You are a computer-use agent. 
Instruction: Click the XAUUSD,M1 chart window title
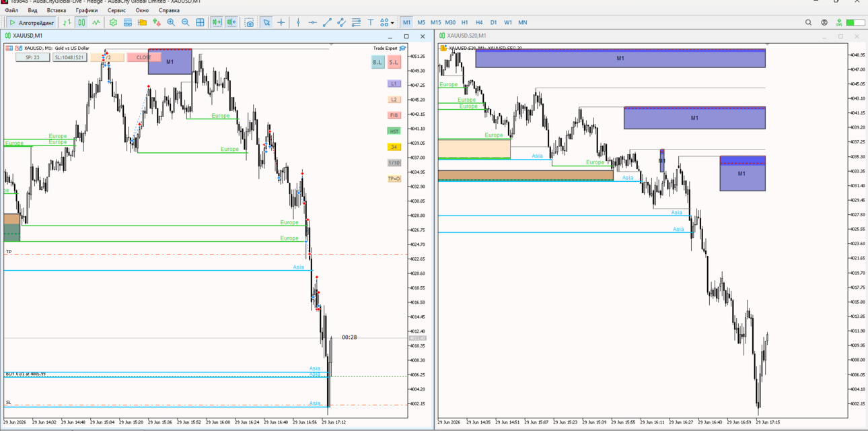point(28,36)
